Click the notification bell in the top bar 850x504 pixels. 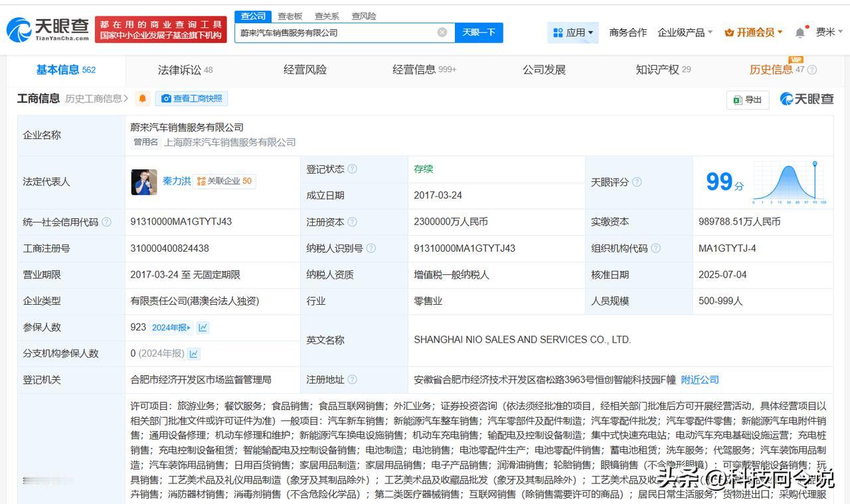[800, 33]
